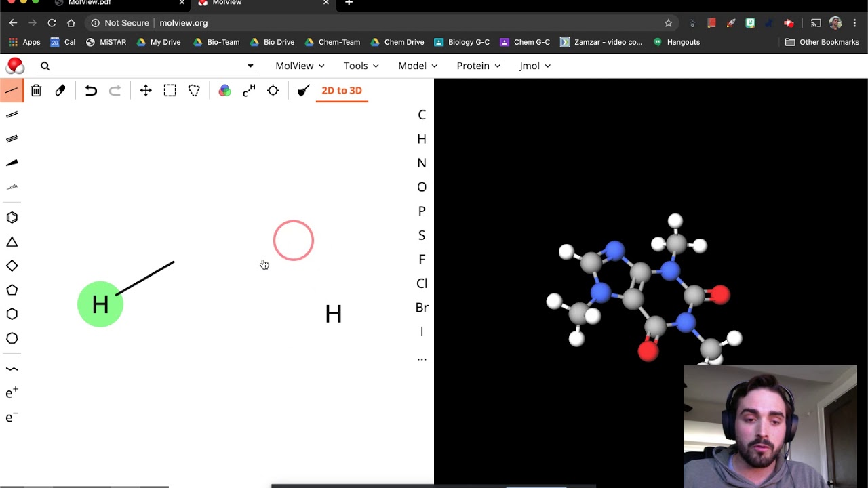The width and height of the screenshot is (868, 488).
Task: Open the MolView menu
Action: (300, 66)
